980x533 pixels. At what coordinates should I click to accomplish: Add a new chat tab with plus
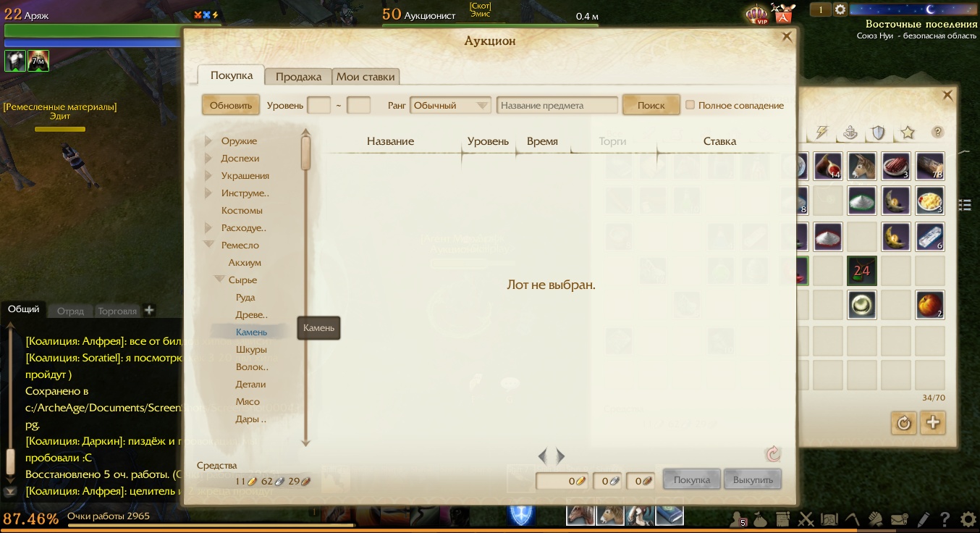pos(149,310)
